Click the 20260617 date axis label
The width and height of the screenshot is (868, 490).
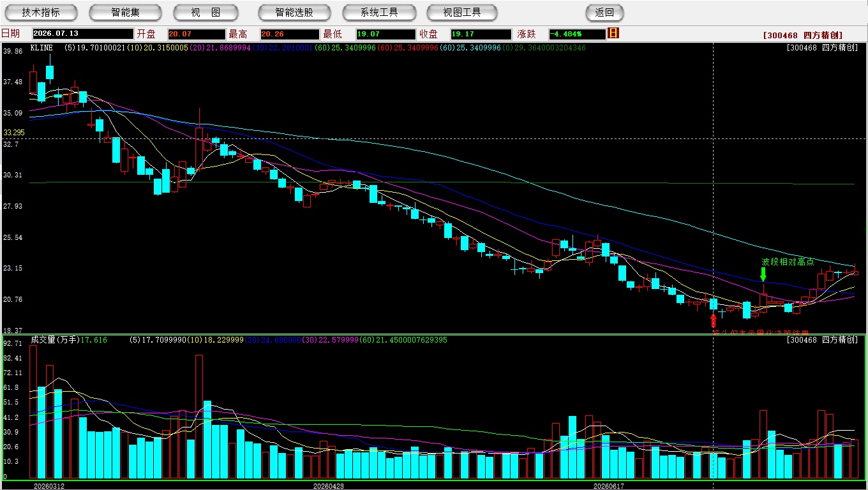(609, 486)
